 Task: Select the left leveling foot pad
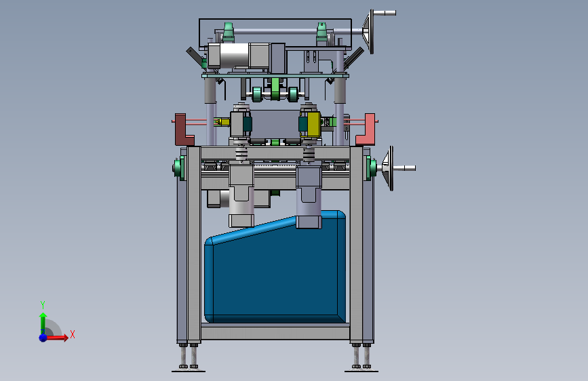(x=189, y=371)
